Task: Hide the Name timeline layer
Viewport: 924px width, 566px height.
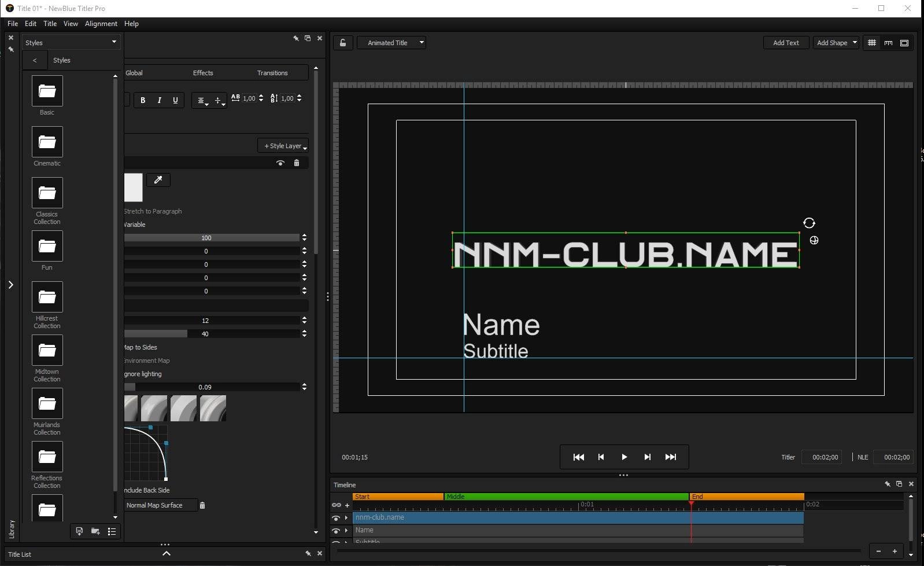Action: tap(336, 531)
